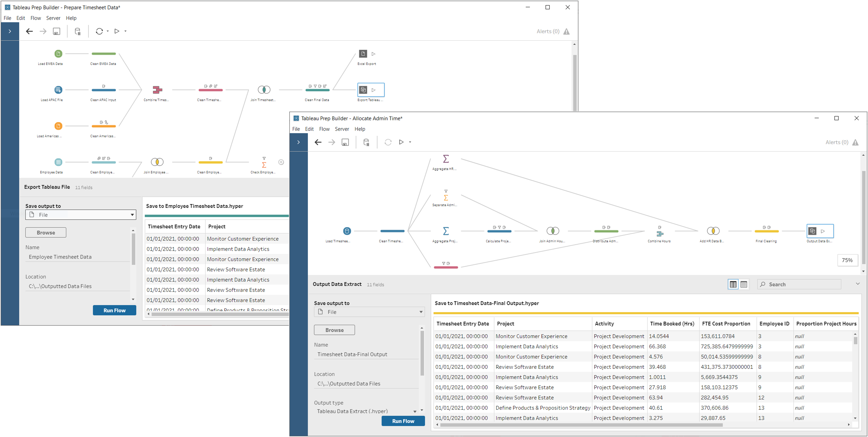Open the Server menu
Image resolution: width=868 pixels, height=437 pixels.
pyautogui.click(x=342, y=129)
